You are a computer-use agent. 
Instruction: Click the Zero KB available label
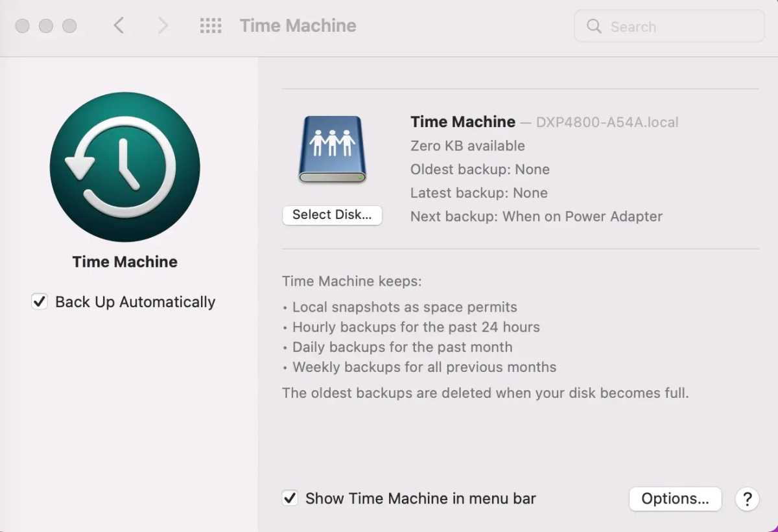[x=467, y=146]
